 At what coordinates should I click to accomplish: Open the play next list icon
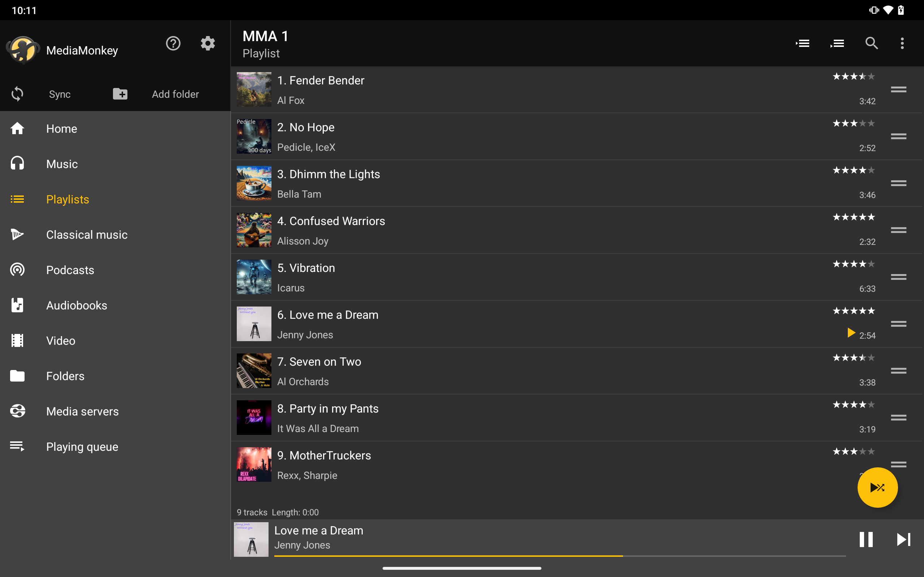[803, 44]
